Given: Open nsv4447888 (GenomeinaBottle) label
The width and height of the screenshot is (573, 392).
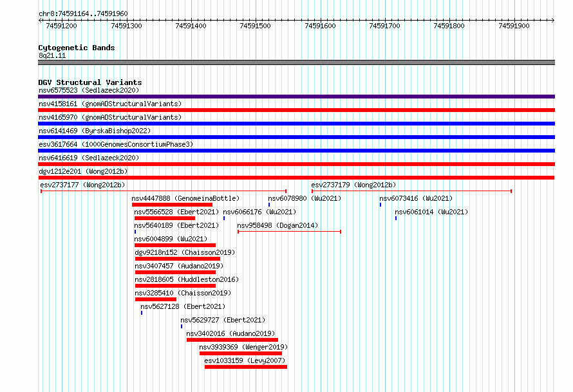Looking at the screenshot, I should 185,198.
